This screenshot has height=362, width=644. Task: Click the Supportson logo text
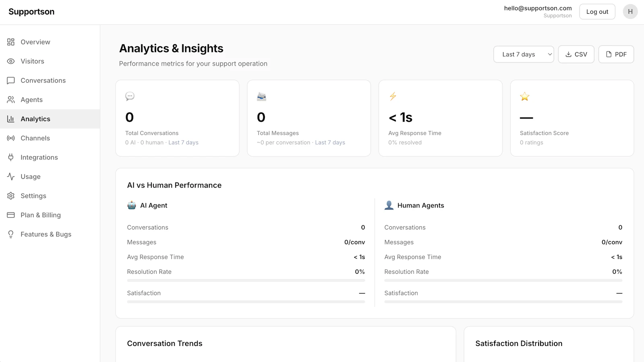(31, 12)
